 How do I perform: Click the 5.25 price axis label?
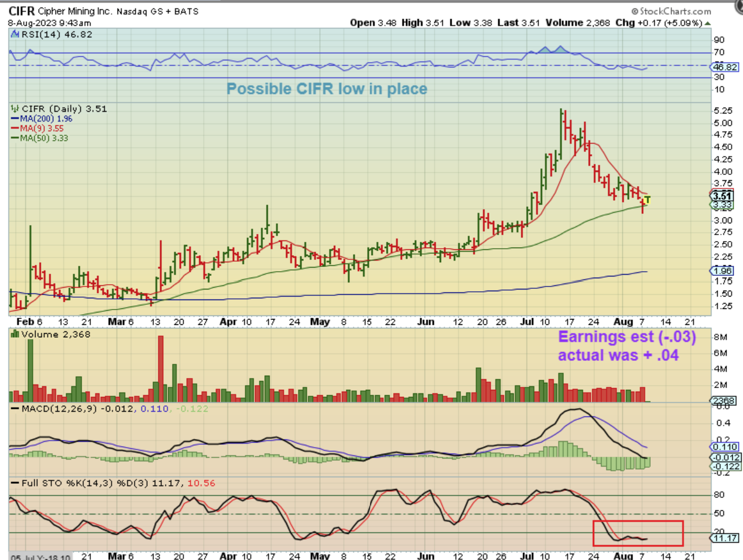[x=724, y=110]
